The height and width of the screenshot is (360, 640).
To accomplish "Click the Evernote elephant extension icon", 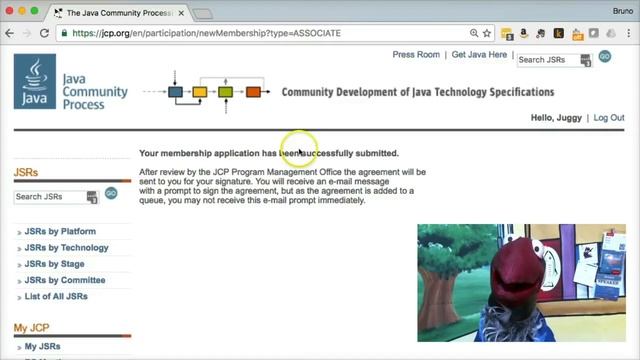I will (x=541, y=33).
